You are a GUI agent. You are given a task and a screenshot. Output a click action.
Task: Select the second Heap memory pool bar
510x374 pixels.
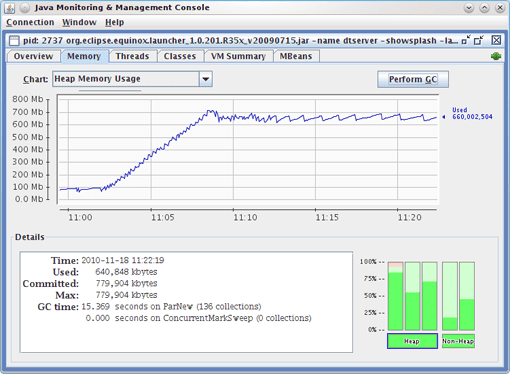(x=413, y=296)
